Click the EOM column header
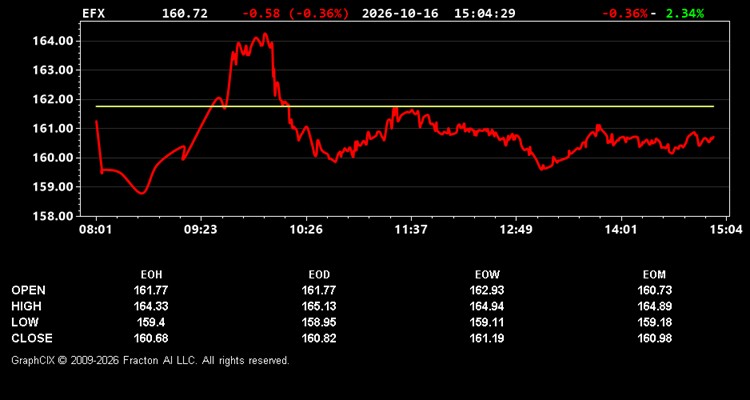 [655, 275]
